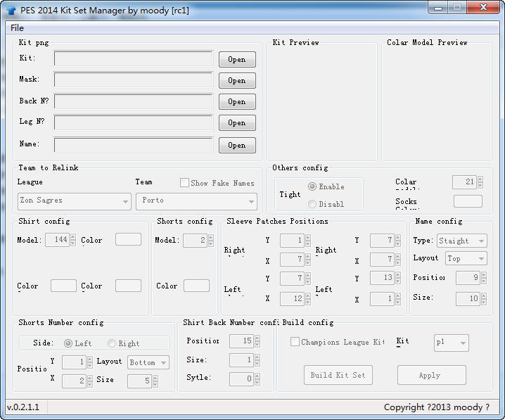Screen dimensions: 505x420
Task: Click the Shorts Model spinner arrows
Action: [210, 241]
